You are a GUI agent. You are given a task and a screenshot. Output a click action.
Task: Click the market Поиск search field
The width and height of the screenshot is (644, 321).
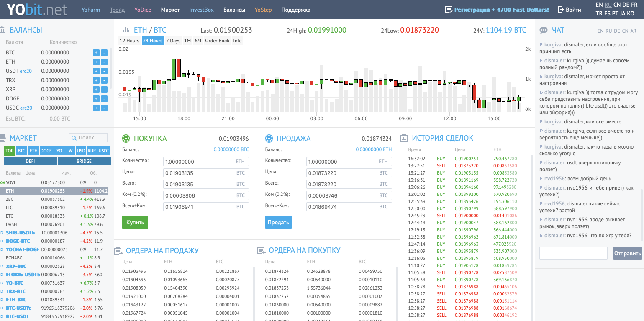pyautogui.click(x=88, y=138)
